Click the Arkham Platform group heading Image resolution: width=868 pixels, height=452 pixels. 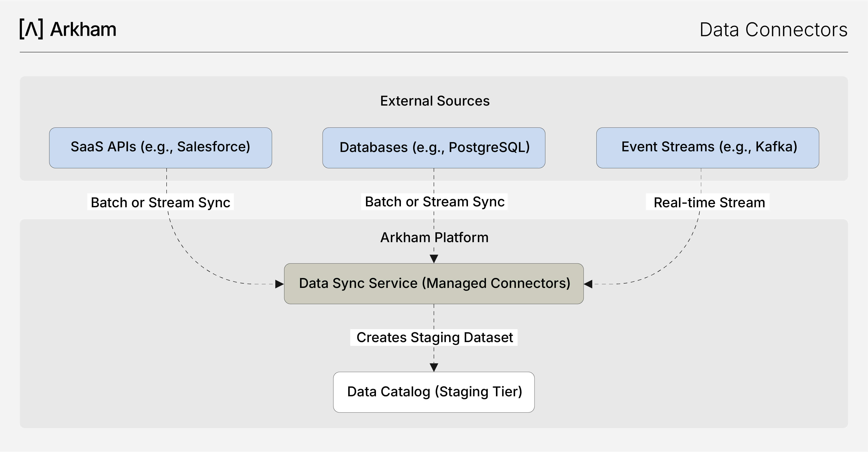[x=434, y=237]
